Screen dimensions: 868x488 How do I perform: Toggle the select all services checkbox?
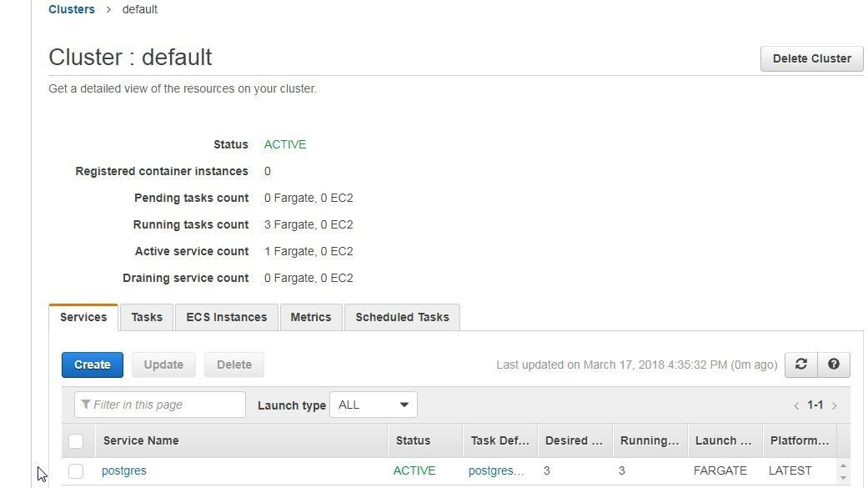76,441
